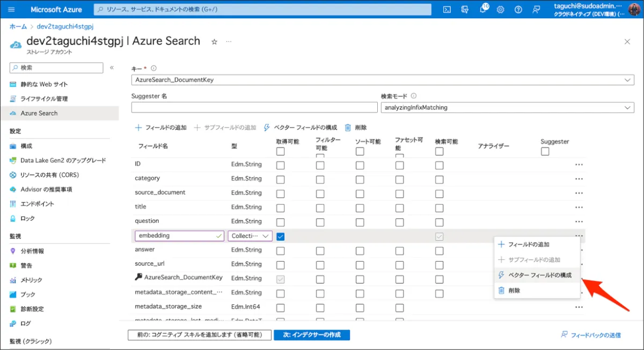
Task: Collapse the left sidebar with chevron icon
Action: click(x=112, y=68)
